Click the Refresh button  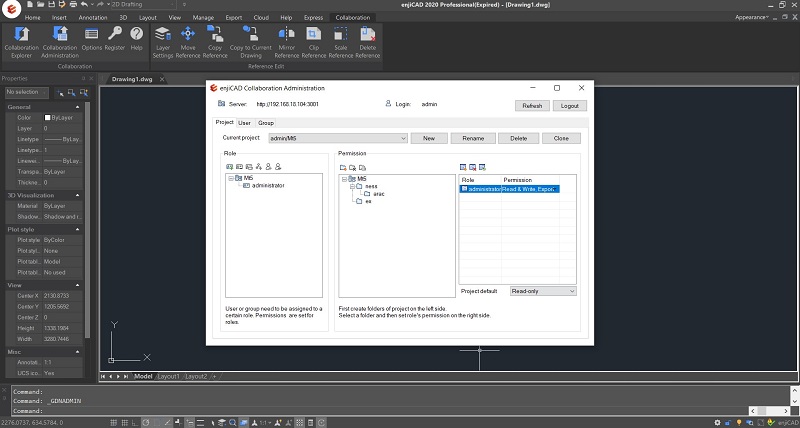[532, 106]
